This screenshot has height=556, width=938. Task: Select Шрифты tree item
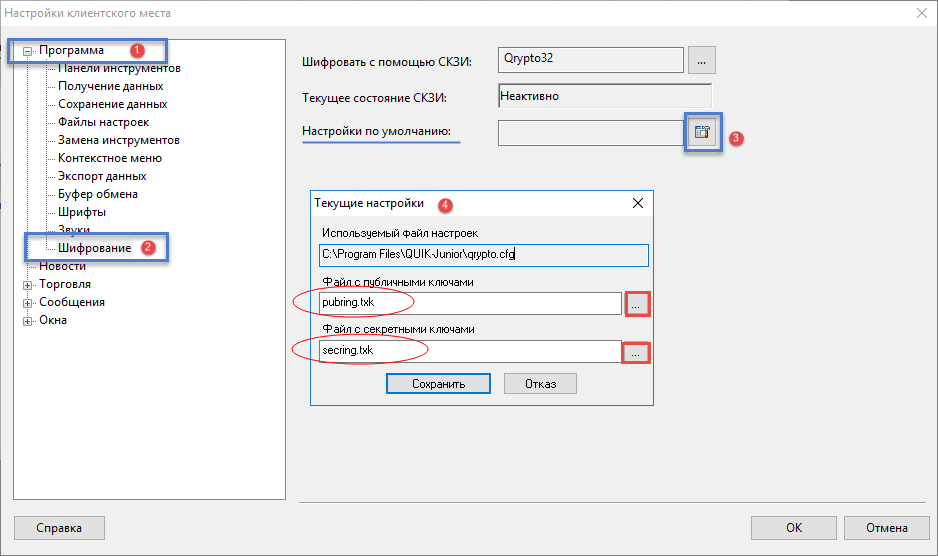point(82,212)
